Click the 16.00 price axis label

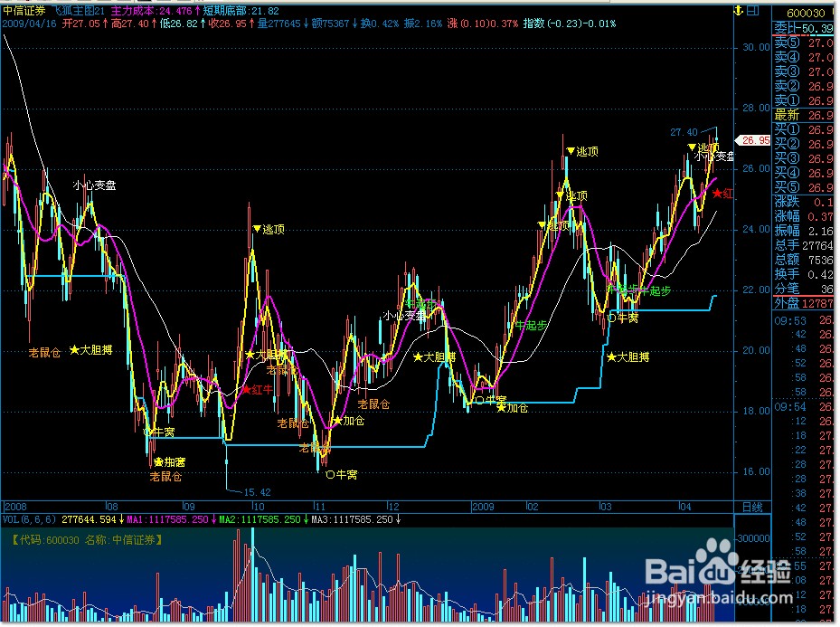point(756,471)
